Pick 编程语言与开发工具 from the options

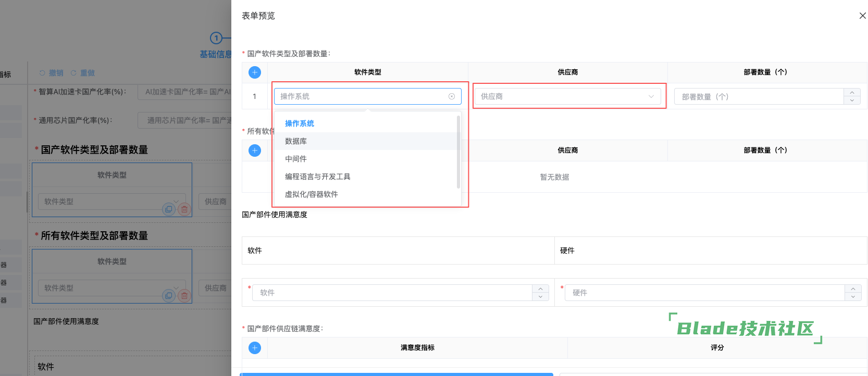point(317,177)
